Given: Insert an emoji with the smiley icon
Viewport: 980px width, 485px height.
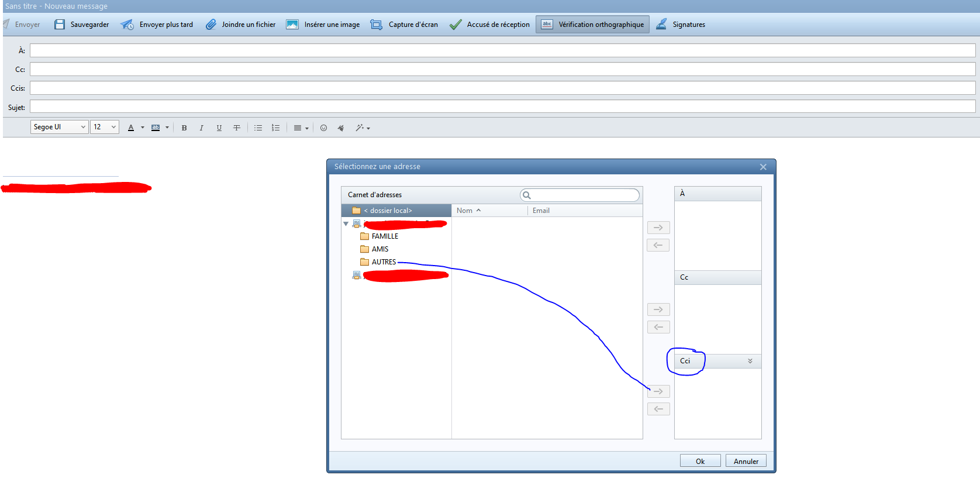Looking at the screenshot, I should 323,128.
